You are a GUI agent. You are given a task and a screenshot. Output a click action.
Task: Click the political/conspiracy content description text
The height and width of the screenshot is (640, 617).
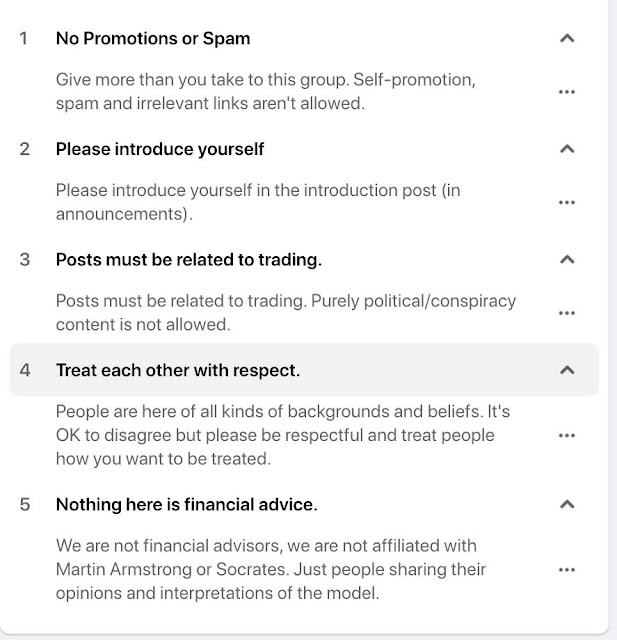click(x=287, y=312)
